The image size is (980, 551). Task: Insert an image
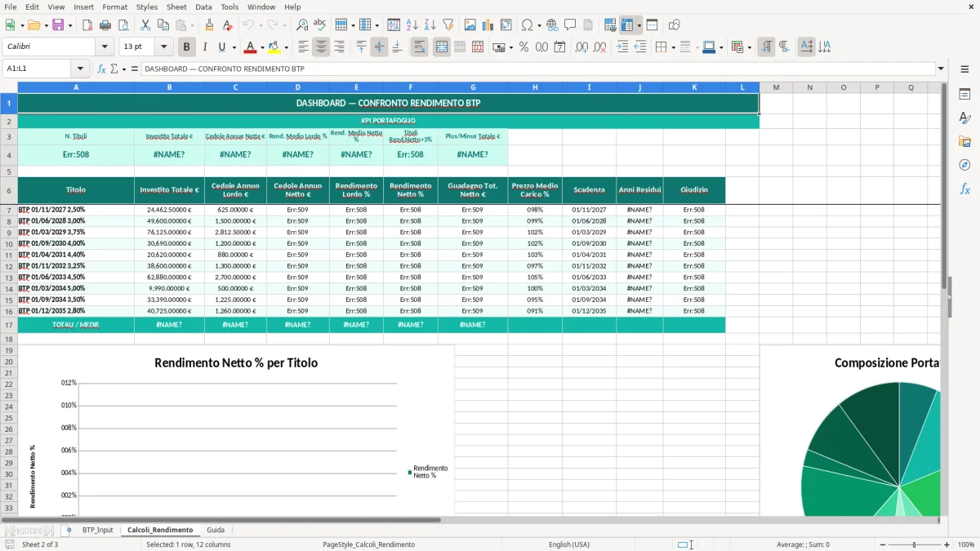[x=470, y=25]
